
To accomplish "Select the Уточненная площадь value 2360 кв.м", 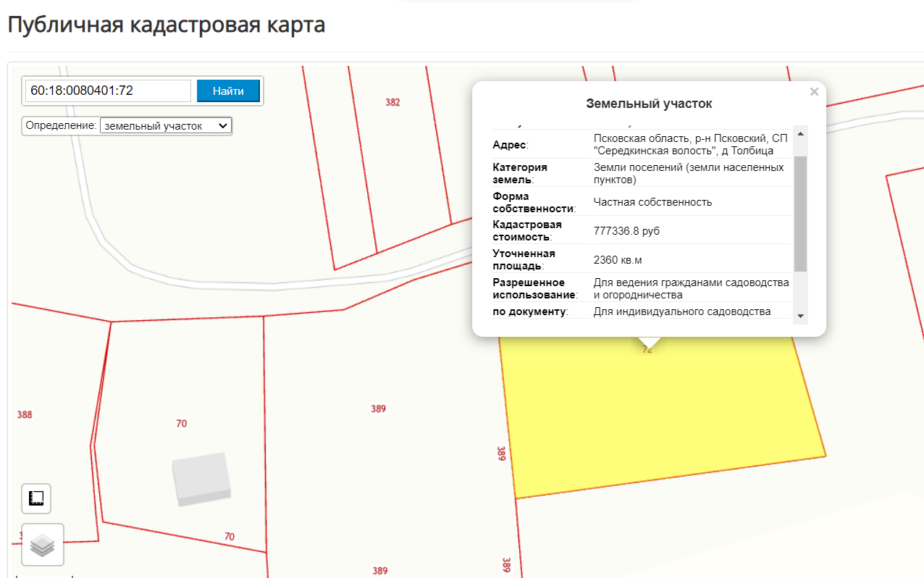I will pos(618,259).
